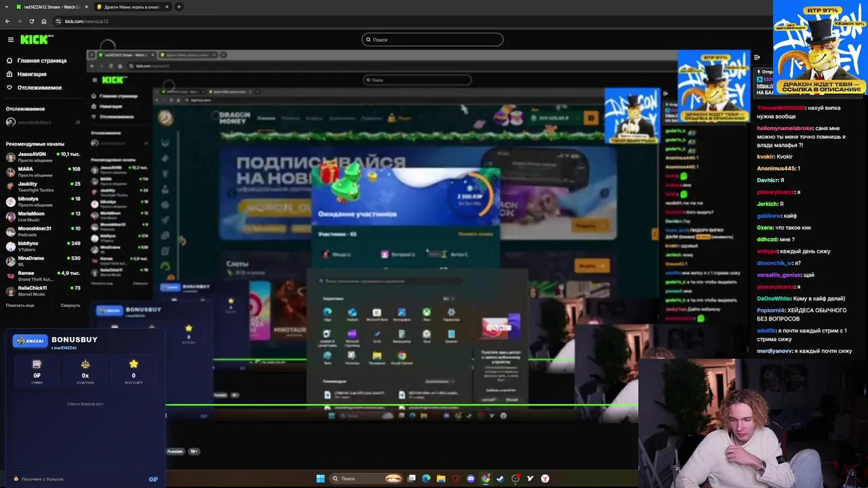Click chat user dimonchik_w

click(774, 263)
